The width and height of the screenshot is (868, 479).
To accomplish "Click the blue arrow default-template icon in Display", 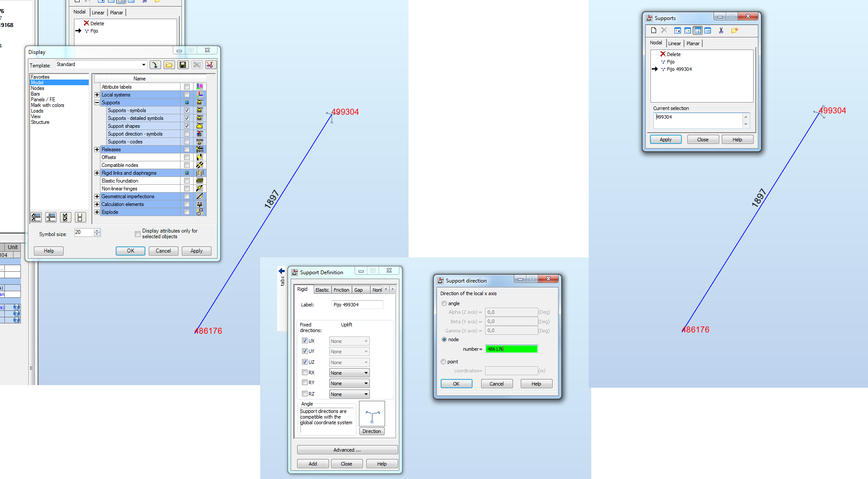I will pos(155,64).
